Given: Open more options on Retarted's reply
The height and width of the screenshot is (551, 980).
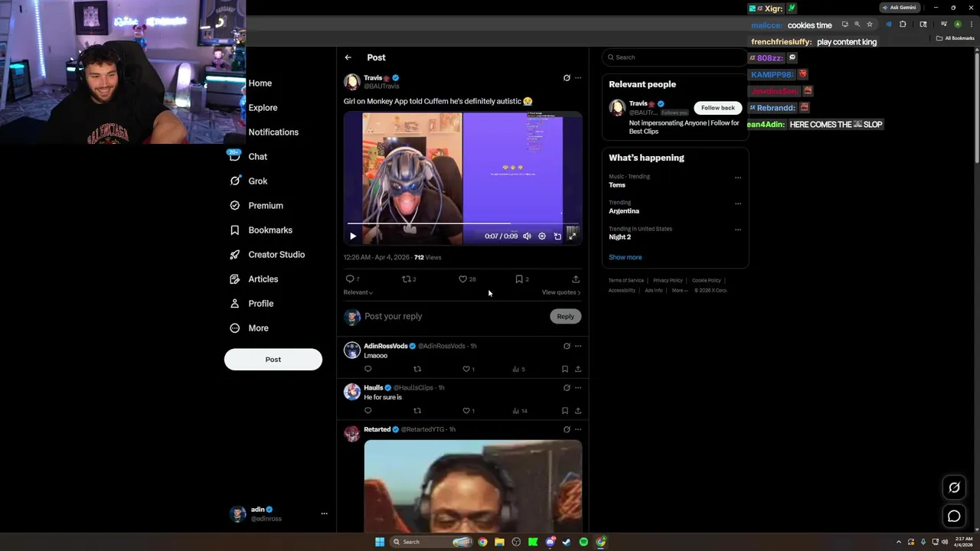Looking at the screenshot, I should pyautogui.click(x=578, y=429).
